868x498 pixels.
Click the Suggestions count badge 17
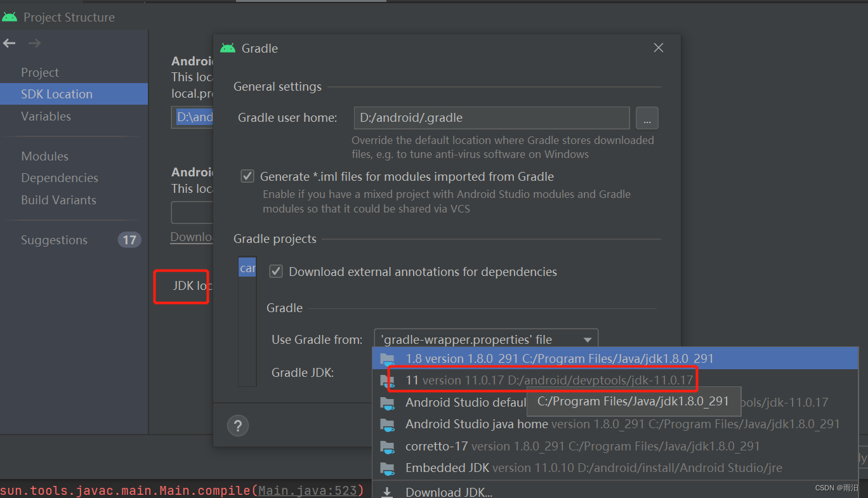pos(129,240)
